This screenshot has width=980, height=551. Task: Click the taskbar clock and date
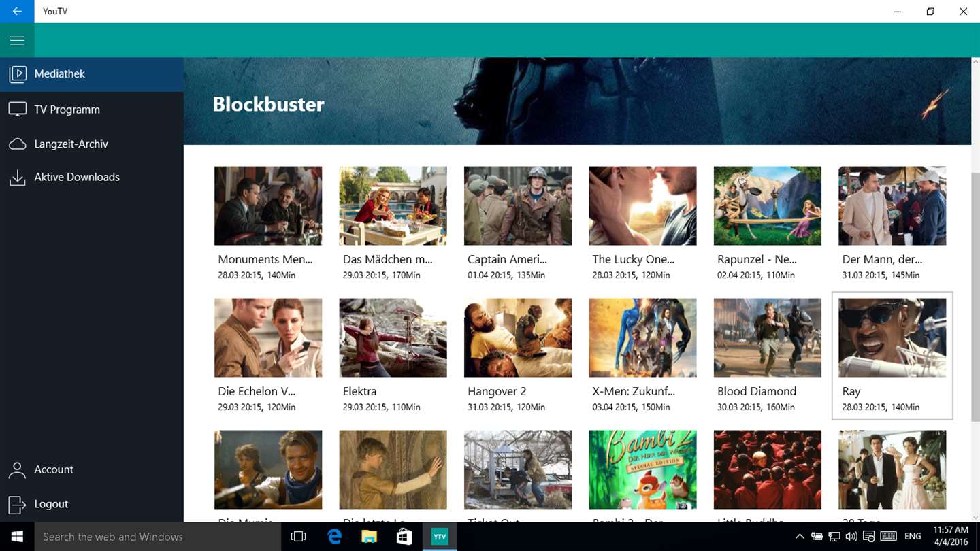click(x=951, y=537)
